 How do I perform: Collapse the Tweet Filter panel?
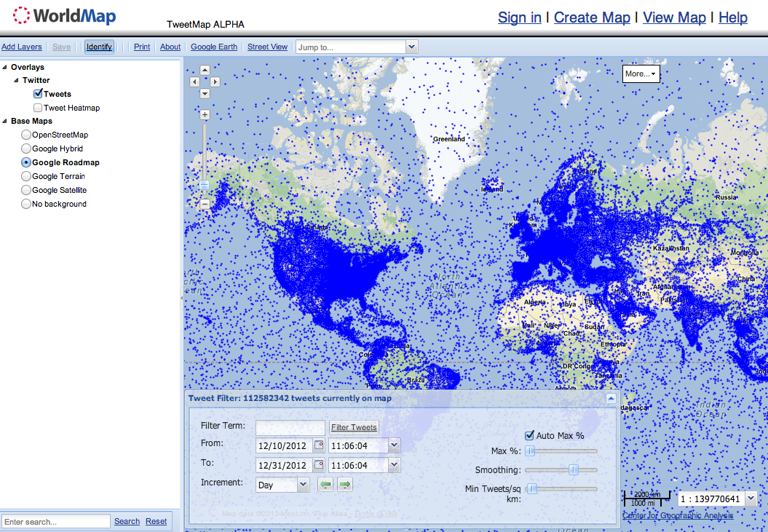(611, 398)
